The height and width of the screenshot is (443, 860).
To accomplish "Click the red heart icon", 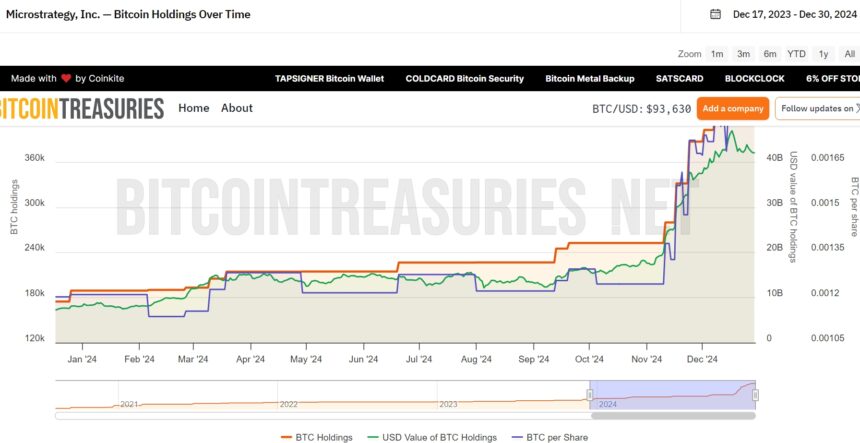I will click(66, 78).
